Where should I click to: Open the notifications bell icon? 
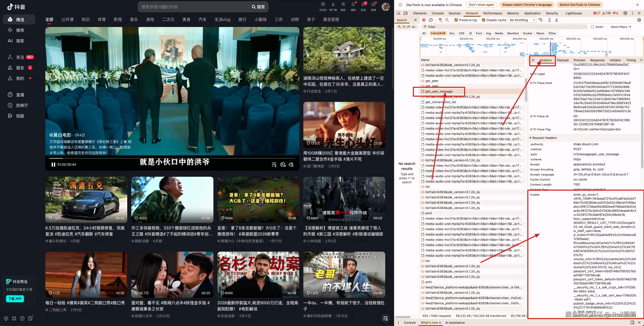click(x=353, y=4)
